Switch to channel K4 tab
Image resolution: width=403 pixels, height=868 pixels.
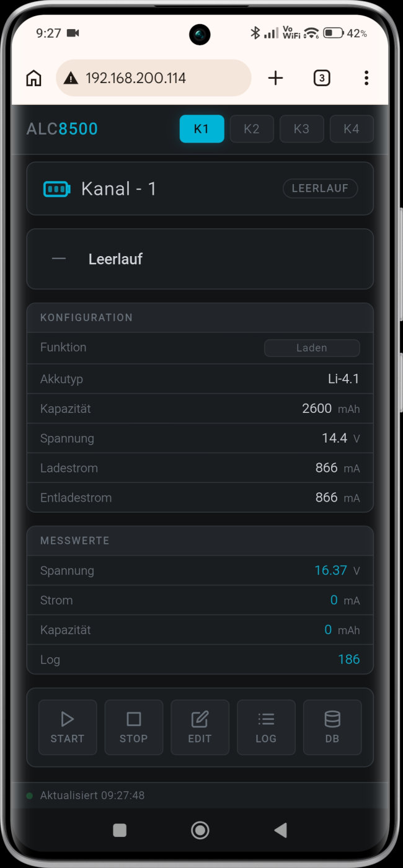(351, 129)
